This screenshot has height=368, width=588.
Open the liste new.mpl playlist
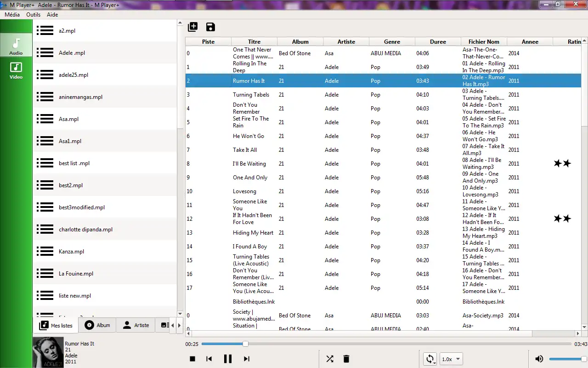[x=105, y=296]
